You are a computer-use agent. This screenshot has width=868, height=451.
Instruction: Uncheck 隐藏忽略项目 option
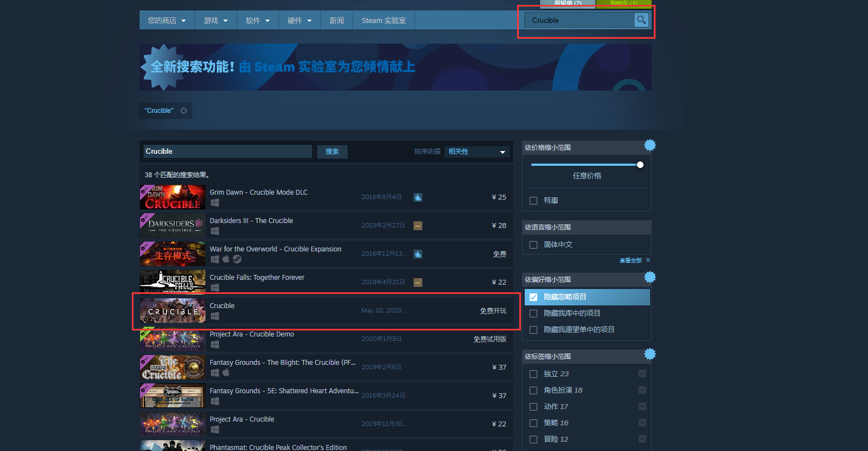533,297
